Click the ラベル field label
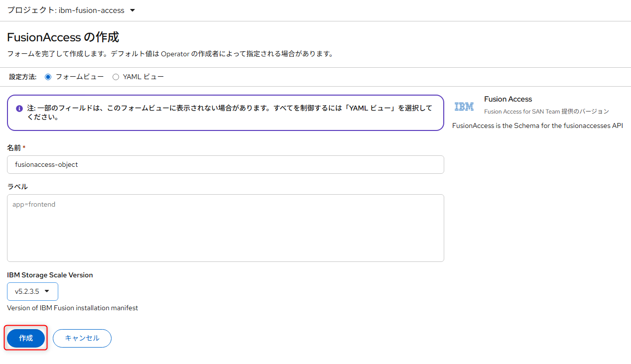631x364 pixels. (x=17, y=187)
